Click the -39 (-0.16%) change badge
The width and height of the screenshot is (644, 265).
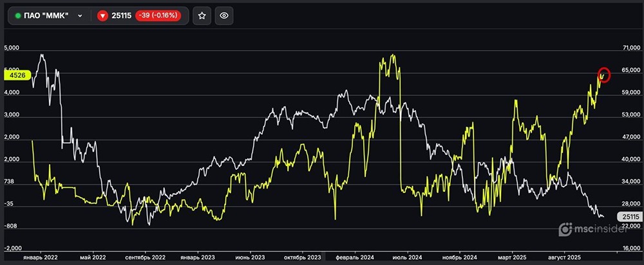[x=158, y=15]
